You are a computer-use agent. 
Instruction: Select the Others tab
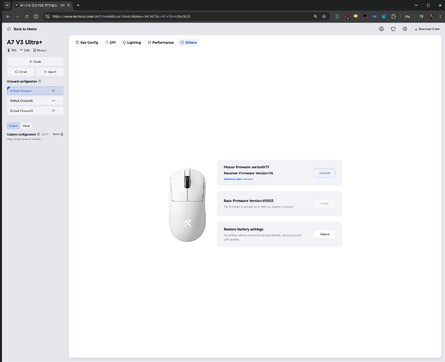tap(188, 43)
